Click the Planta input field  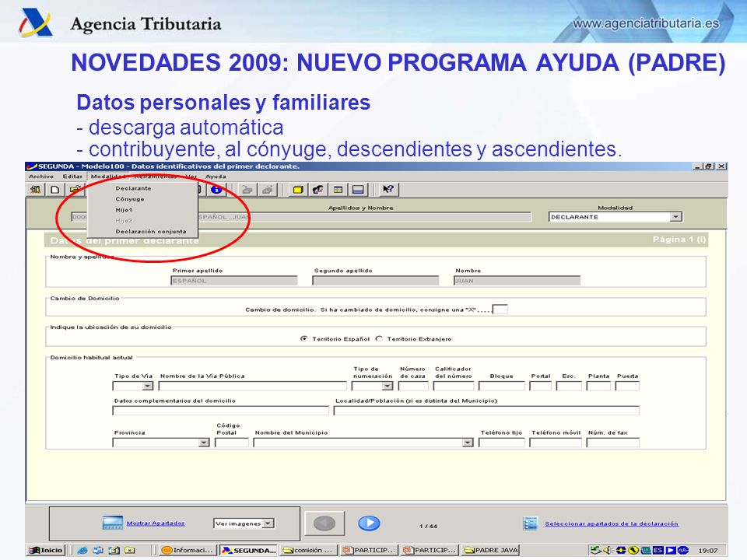click(598, 386)
